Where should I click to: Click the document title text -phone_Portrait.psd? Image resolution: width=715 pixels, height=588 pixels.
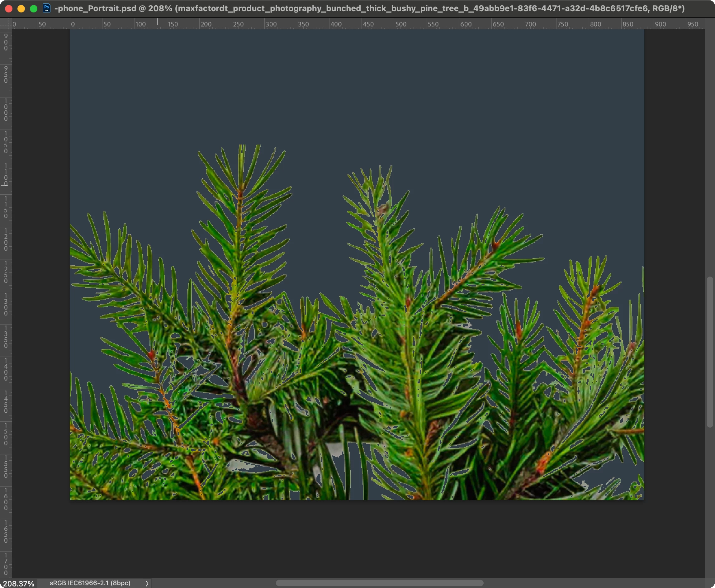tap(96, 8)
